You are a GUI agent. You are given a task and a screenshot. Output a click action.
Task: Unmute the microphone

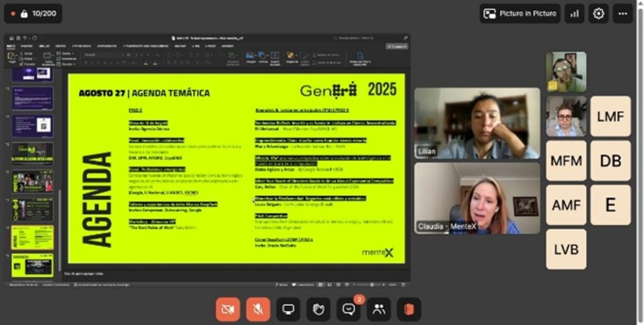(x=258, y=309)
